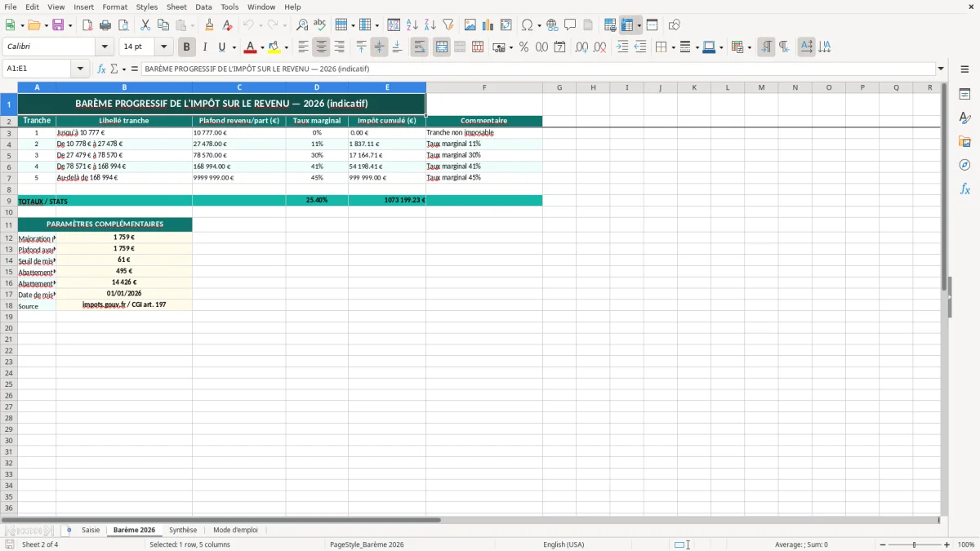Toggle Merge and Center Cells

pos(442,47)
